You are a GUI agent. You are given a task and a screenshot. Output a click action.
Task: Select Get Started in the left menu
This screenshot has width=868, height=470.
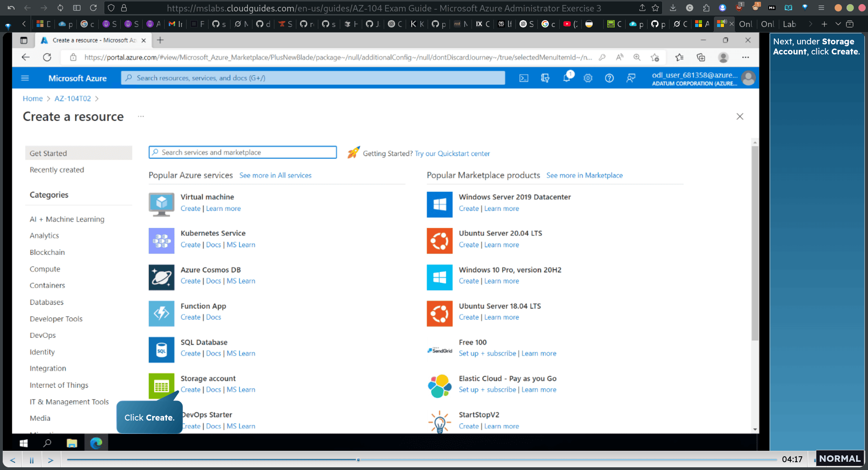[x=79, y=153]
